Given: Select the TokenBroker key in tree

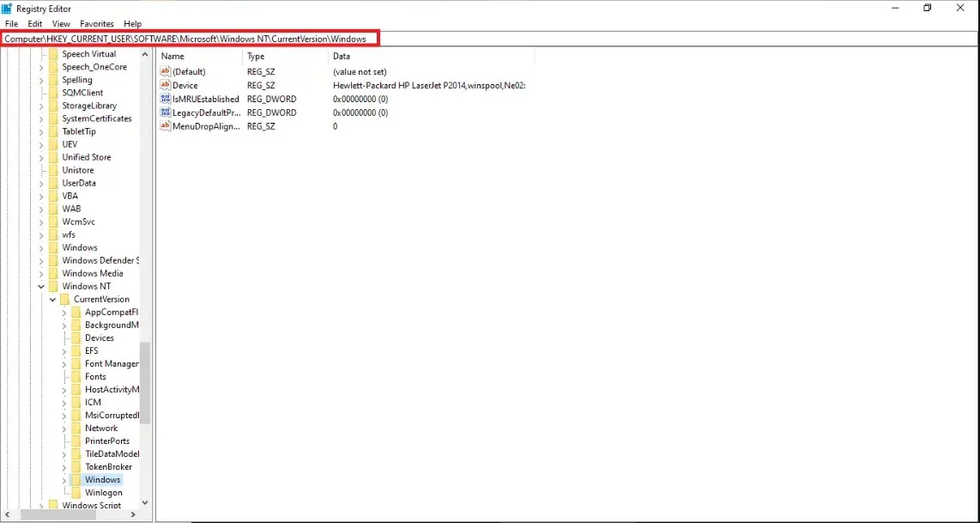Looking at the screenshot, I should point(108,467).
